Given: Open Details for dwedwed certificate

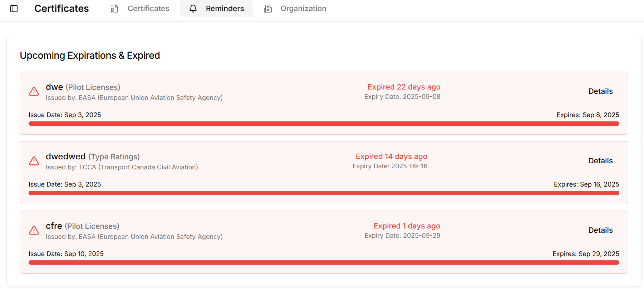Looking at the screenshot, I should pyautogui.click(x=601, y=161).
